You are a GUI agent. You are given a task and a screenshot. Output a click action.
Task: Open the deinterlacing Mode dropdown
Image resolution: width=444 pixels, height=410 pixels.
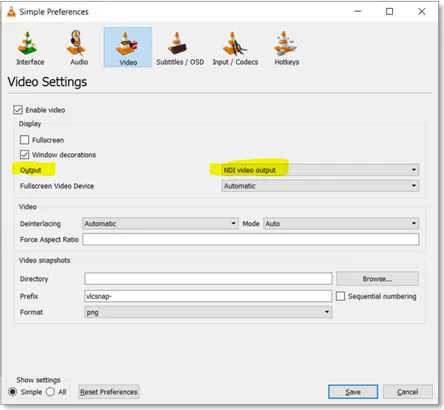point(341,223)
